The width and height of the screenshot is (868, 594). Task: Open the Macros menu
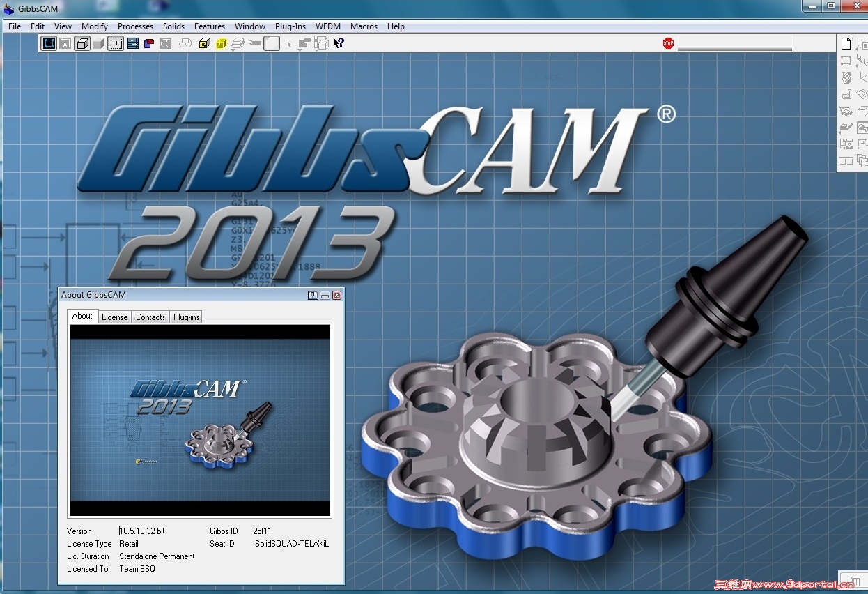coord(364,26)
